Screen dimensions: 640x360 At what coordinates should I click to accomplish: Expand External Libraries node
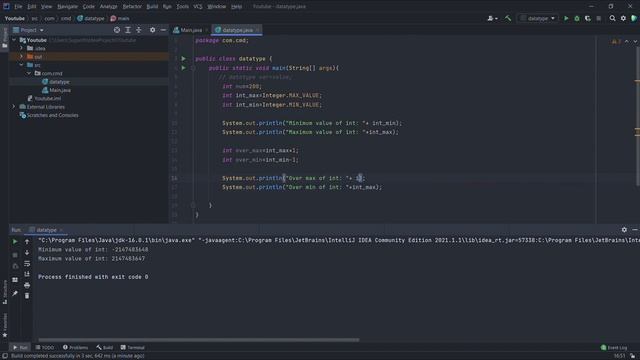pos(14,107)
